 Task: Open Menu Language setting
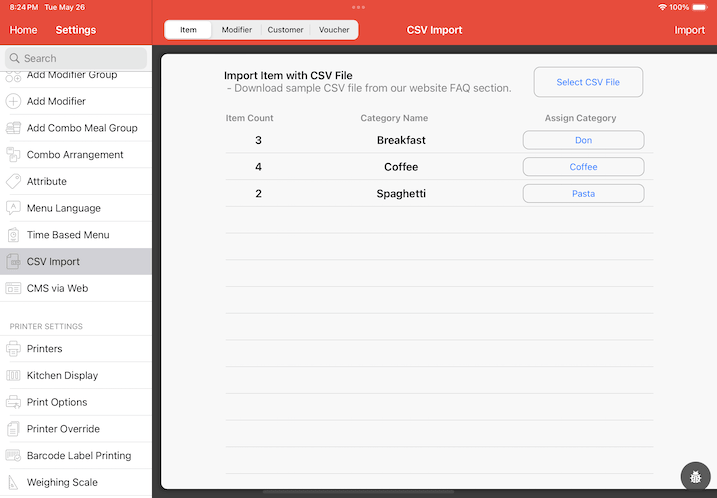(76, 208)
